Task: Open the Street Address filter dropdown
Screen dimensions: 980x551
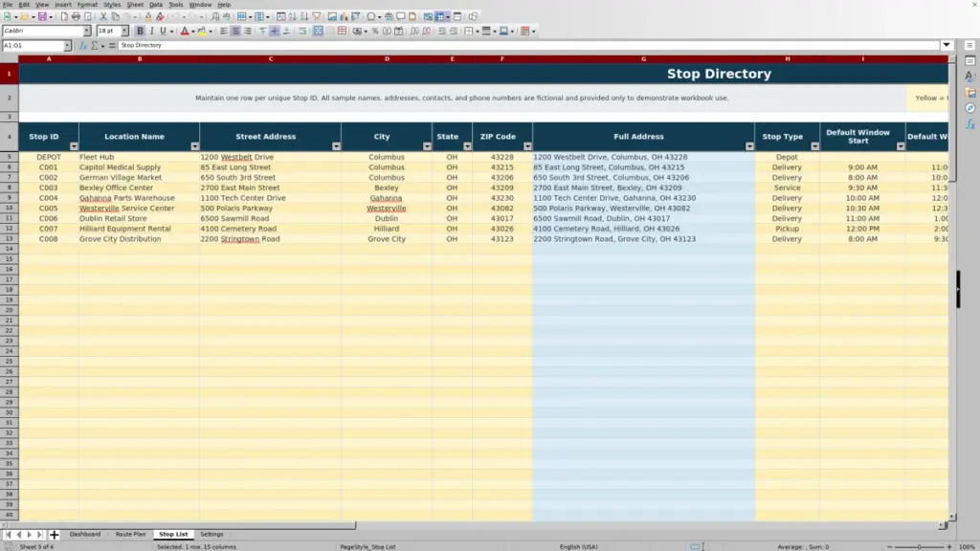Action: click(x=336, y=146)
